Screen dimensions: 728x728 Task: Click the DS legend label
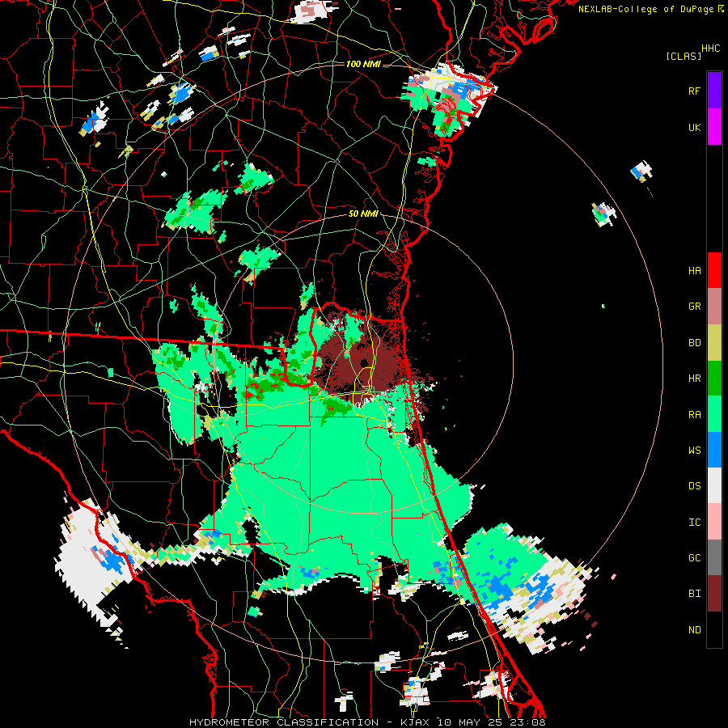coord(694,486)
